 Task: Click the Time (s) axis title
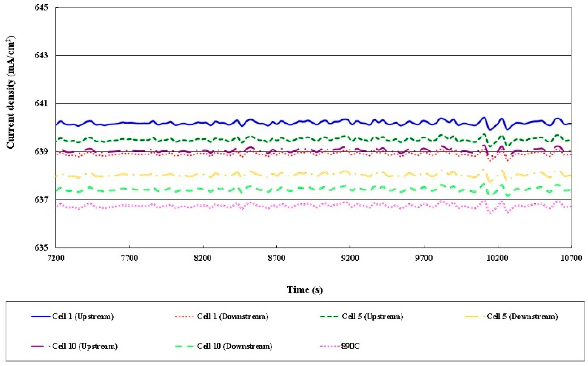(x=305, y=290)
